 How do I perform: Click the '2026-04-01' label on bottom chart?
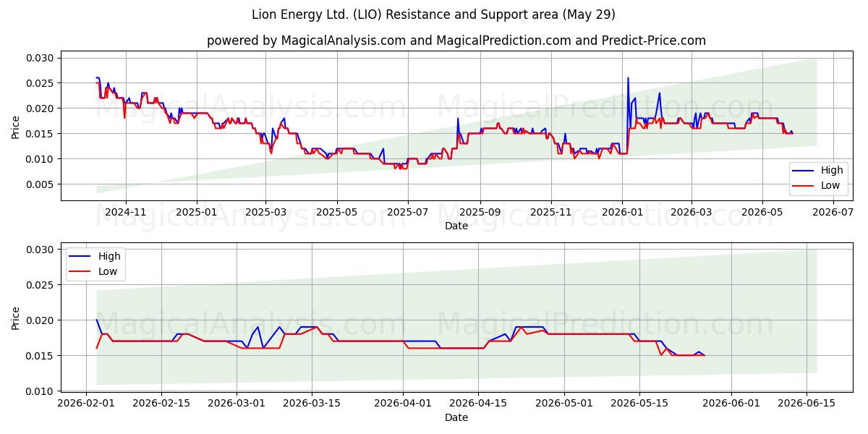(403, 404)
